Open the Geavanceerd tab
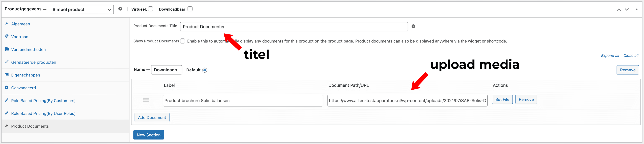Image resolution: width=644 pixels, height=144 pixels. pyautogui.click(x=66, y=88)
